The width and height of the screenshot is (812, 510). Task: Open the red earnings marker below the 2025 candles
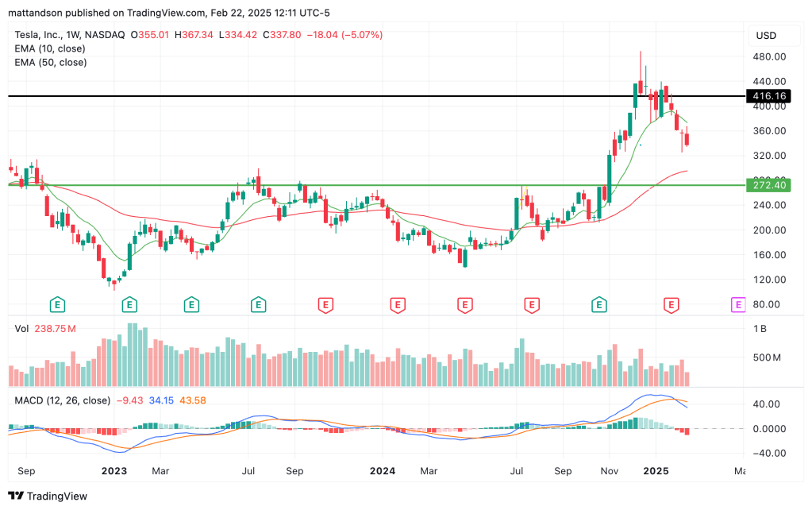click(x=672, y=304)
